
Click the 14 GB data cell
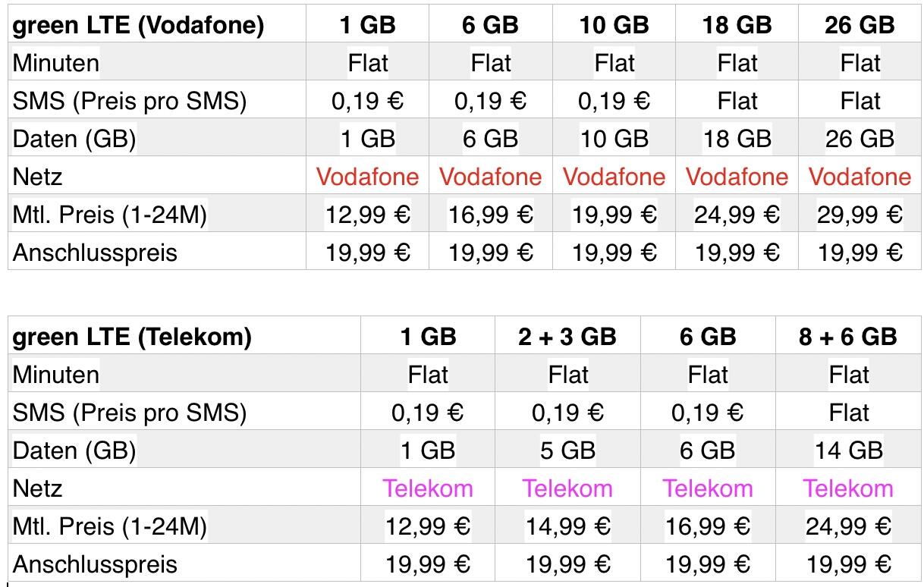[848, 450]
